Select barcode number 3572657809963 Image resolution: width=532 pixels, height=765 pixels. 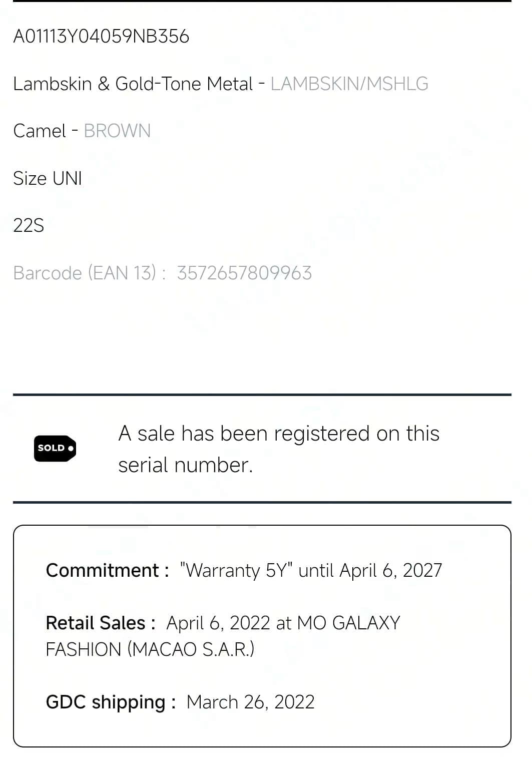[x=244, y=273]
